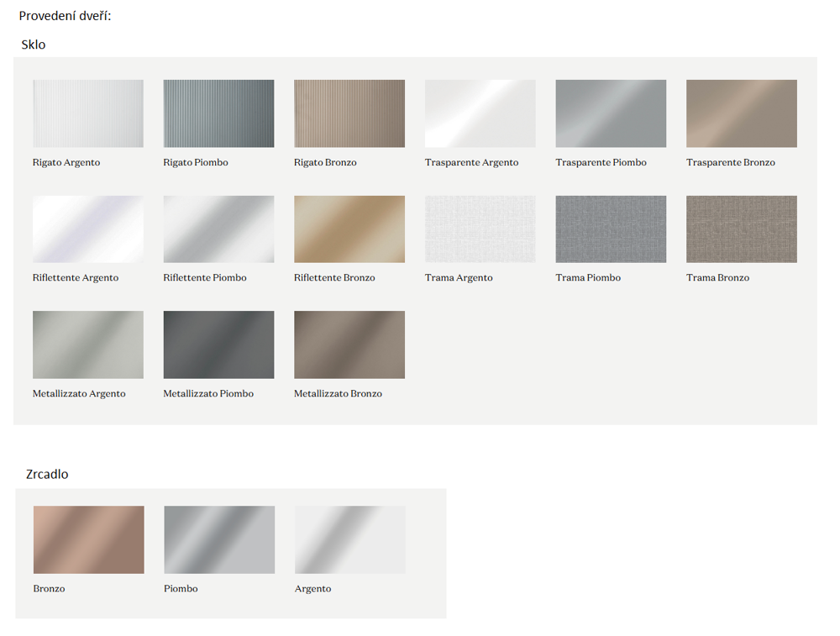Pick the Argento mirror swatch under Zrcadlo
The width and height of the screenshot is (840, 636).
(x=349, y=539)
